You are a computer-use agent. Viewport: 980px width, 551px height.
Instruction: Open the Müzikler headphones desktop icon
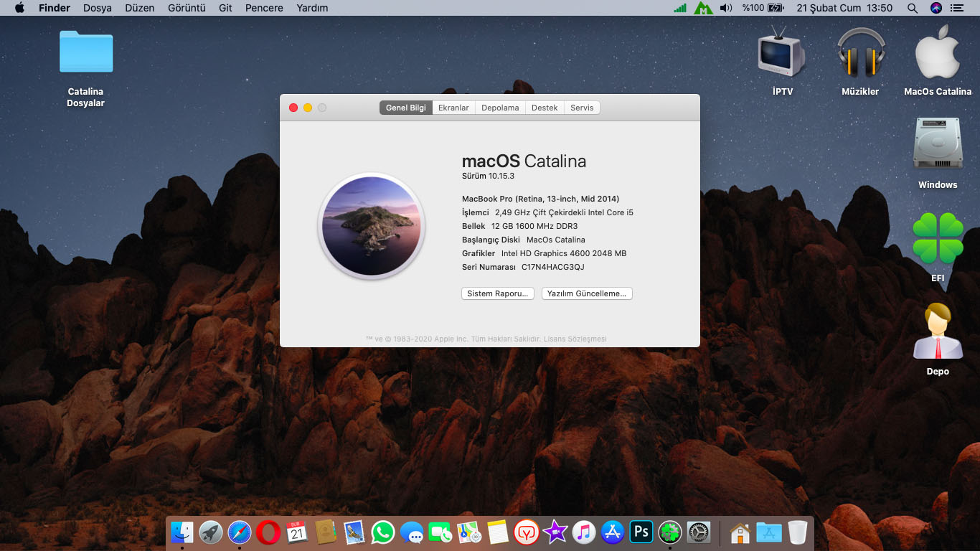(x=860, y=53)
